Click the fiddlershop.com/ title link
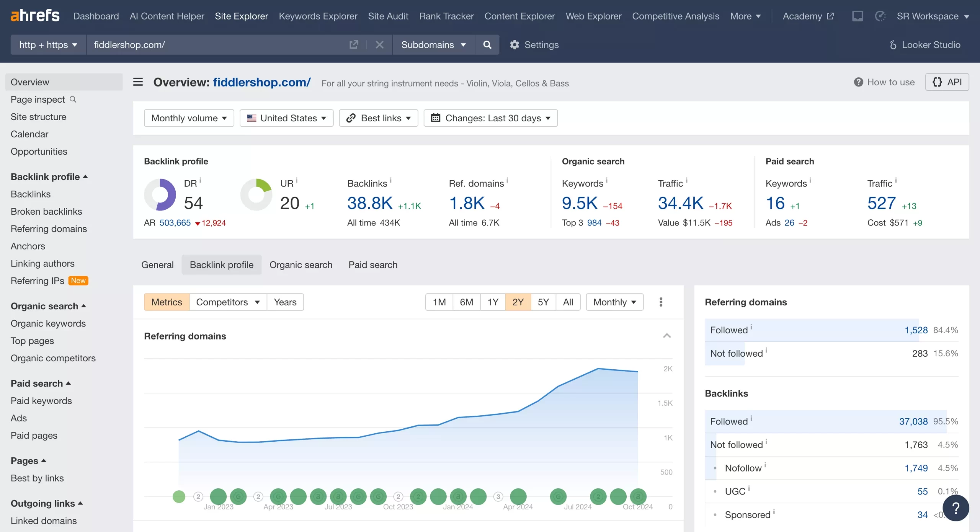This screenshot has width=980, height=532. point(262,82)
